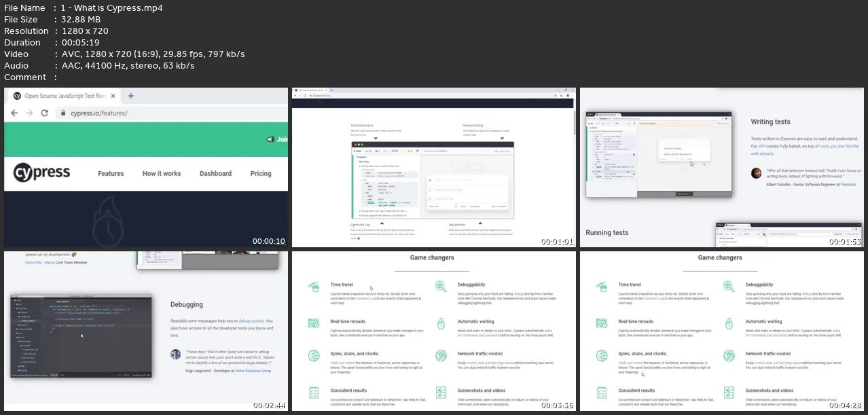
Task: Click the Time travel icon in the 00:03:36 frame
Action: [314, 287]
